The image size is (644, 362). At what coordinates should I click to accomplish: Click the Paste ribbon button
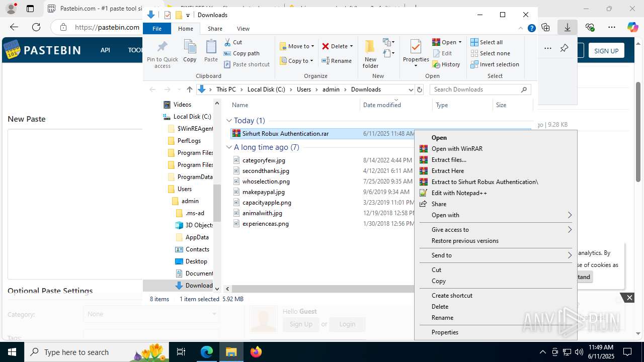click(211, 51)
